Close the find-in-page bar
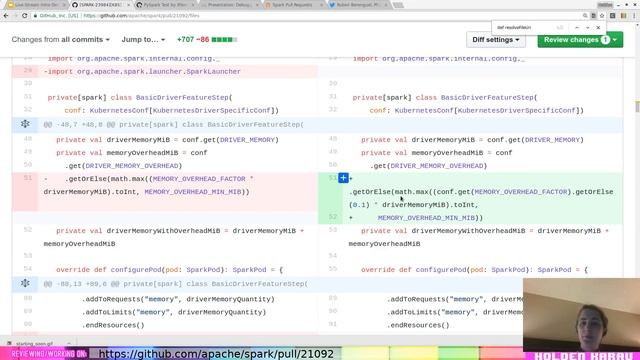640x360 pixels. [598, 27]
